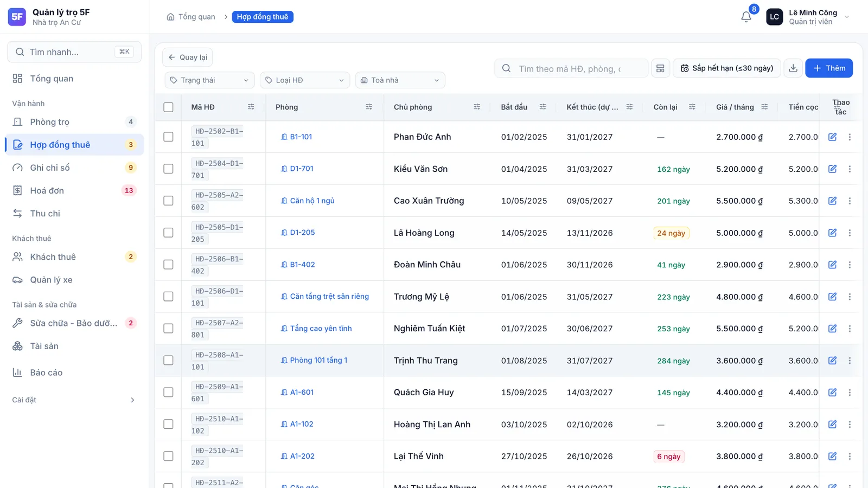Screen dimensions: 868x488
Task: Open column options for Phòng header
Action: point(369,107)
